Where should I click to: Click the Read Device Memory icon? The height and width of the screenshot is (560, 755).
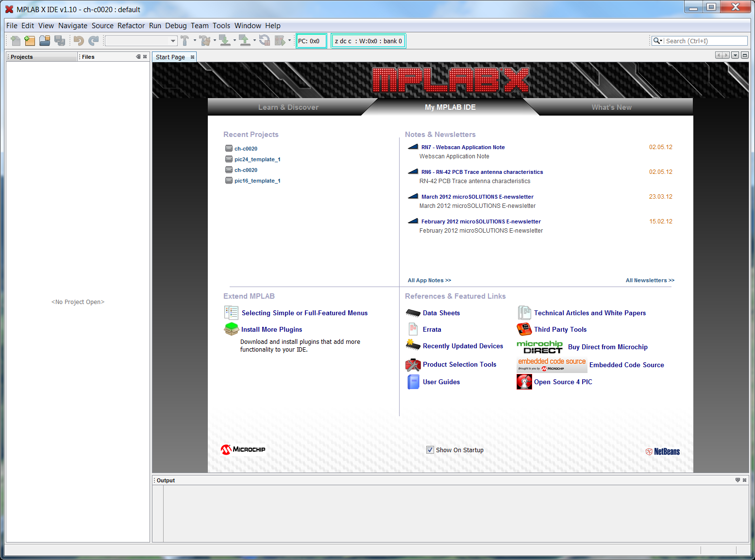click(x=244, y=41)
